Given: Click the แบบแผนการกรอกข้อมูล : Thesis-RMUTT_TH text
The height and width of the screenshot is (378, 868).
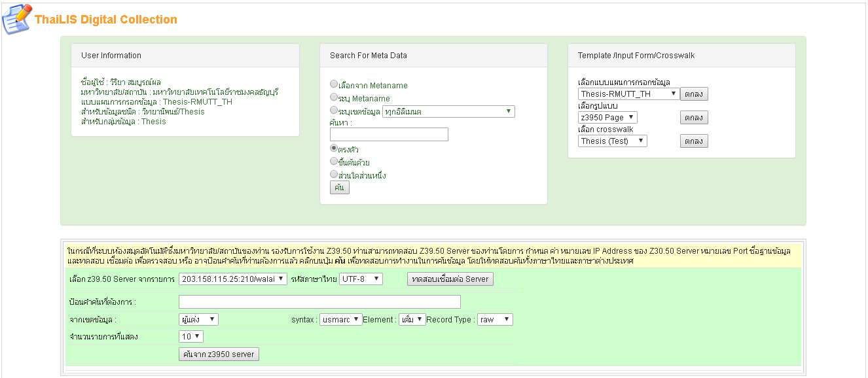Looking at the screenshot, I should pyautogui.click(x=156, y=102).
